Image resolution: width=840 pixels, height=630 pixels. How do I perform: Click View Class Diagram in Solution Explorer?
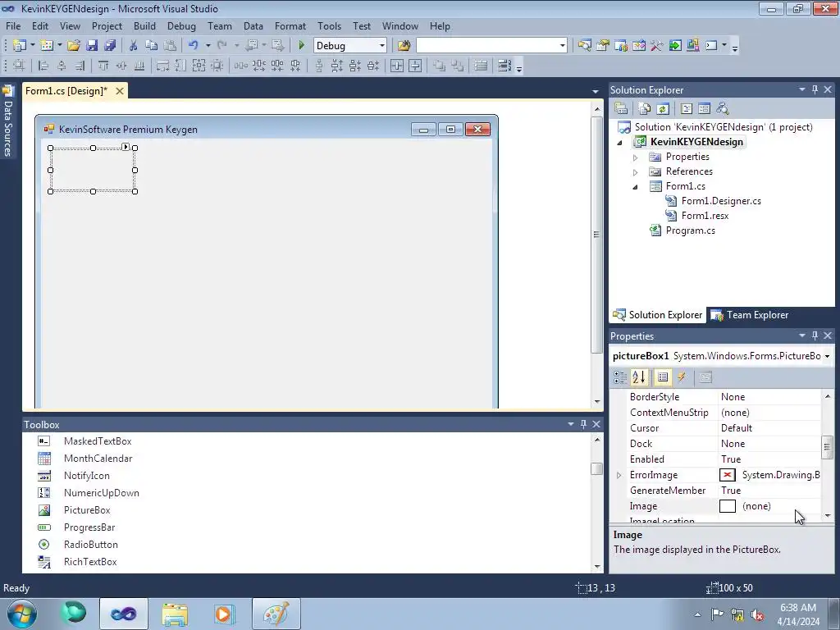point(723,109)
